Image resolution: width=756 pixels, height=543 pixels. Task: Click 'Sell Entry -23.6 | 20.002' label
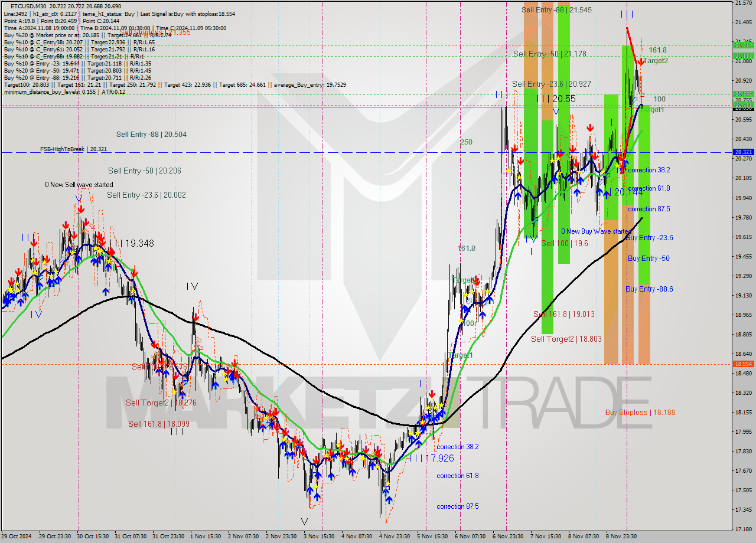[x=145, y=195]
